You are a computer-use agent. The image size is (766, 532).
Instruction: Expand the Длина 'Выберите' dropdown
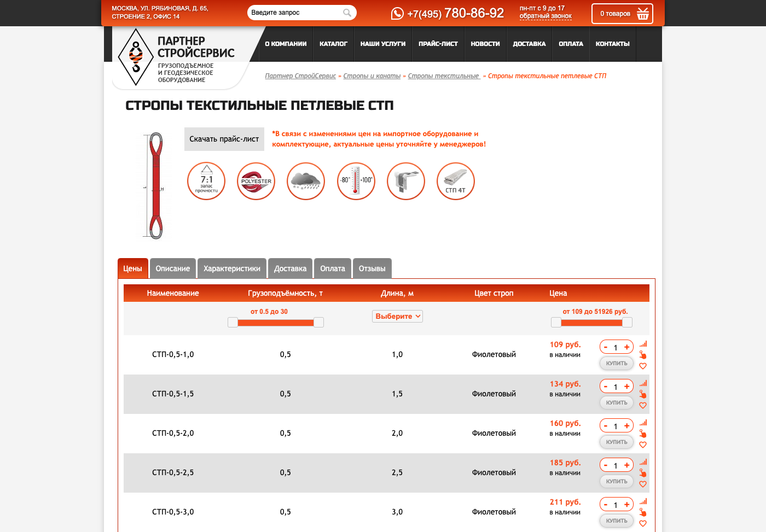click(398, 316)
